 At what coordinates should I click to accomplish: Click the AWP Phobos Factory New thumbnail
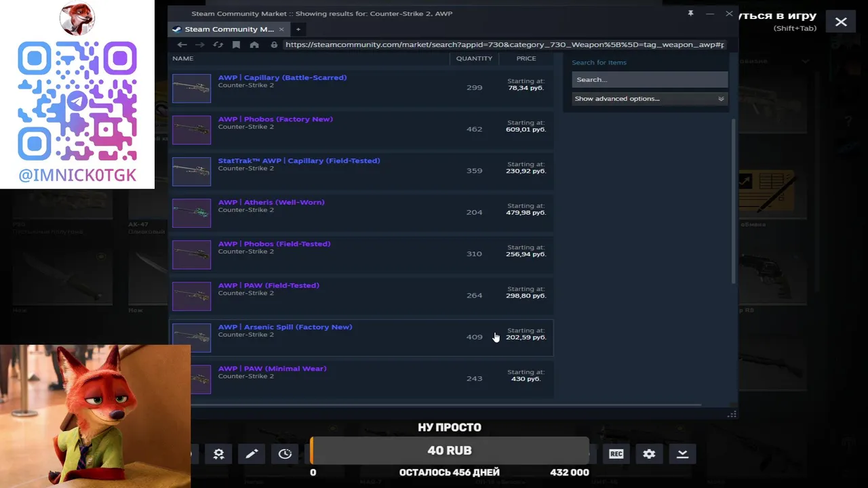coord(191,130)
